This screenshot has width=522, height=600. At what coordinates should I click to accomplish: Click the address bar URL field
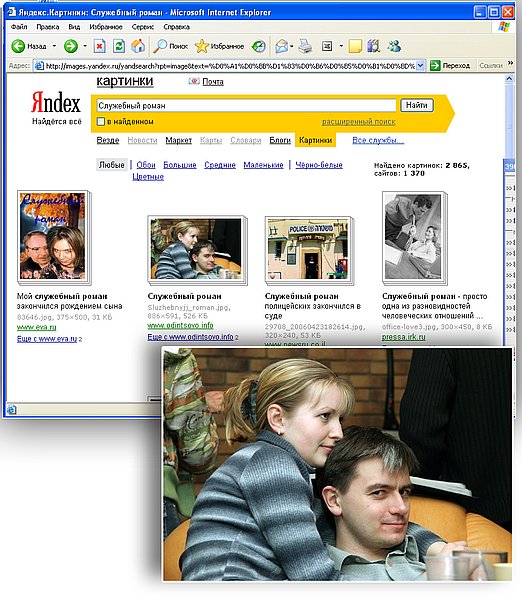(230, 66)
